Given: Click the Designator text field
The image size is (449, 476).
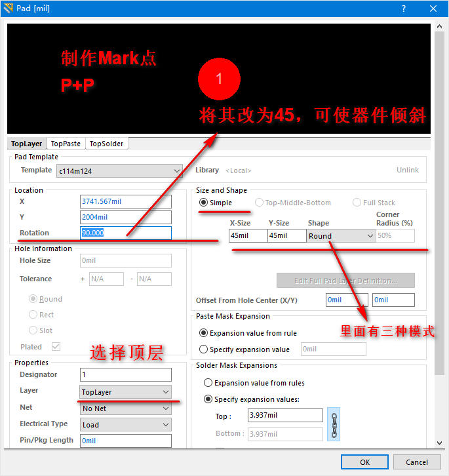Looking at the screenshot, I should 125,375.
